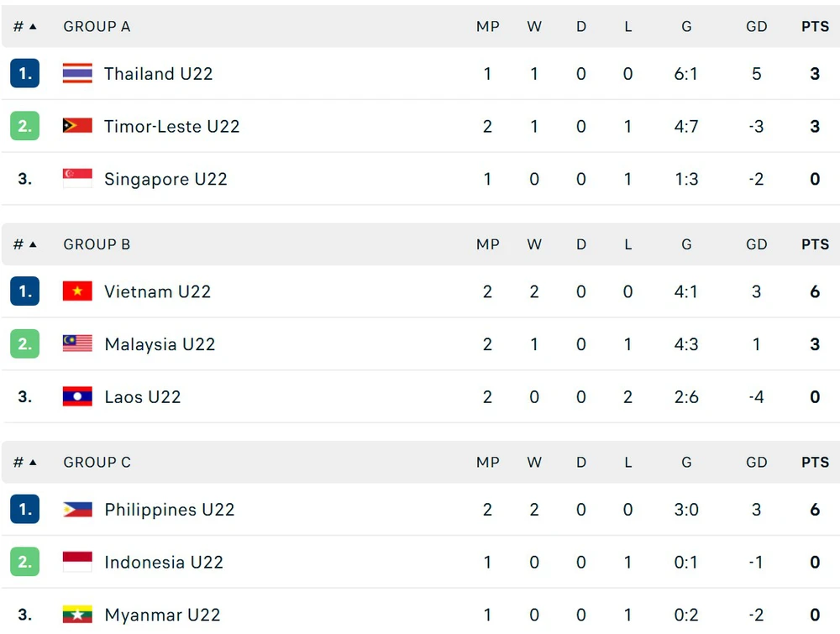This screenshot has width=840, height=634.
Task: Open Vietnam U22 team link
Action: coord(157,291)
